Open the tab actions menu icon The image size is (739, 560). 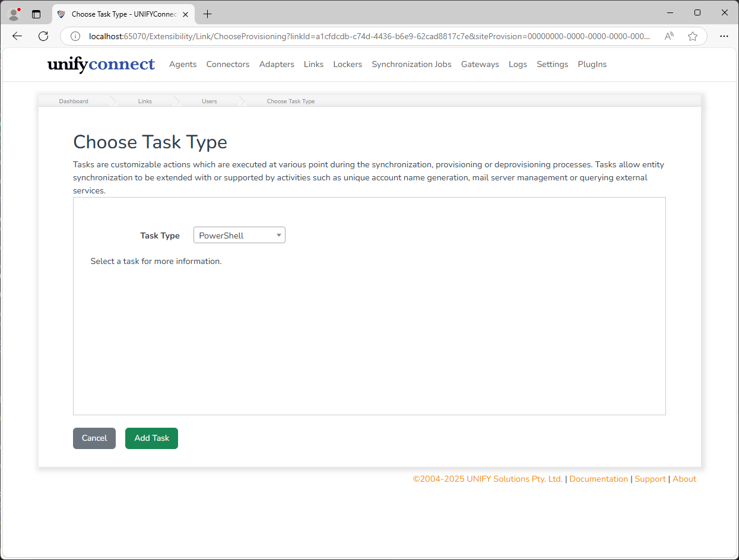tap(36, 14)
